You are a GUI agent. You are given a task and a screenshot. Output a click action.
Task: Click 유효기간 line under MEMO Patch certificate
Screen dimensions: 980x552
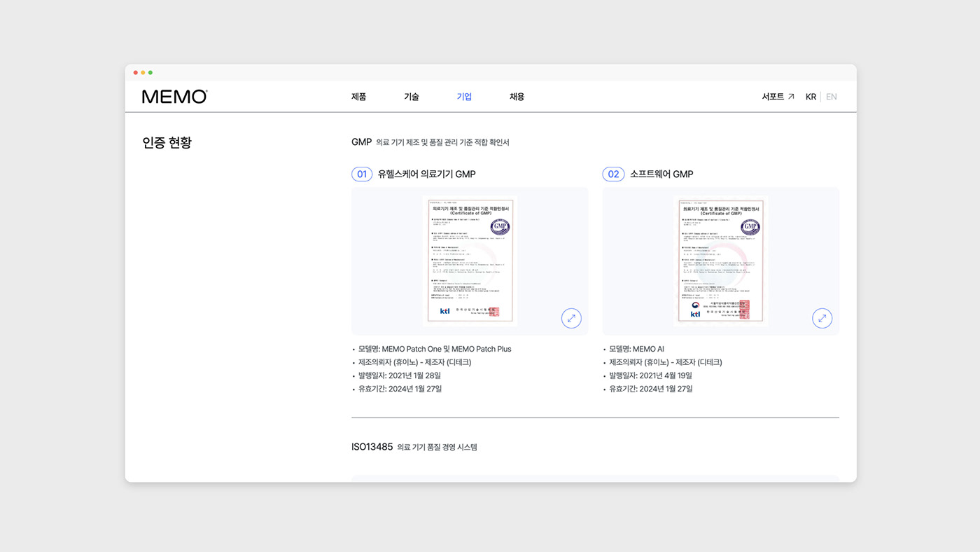400,389
